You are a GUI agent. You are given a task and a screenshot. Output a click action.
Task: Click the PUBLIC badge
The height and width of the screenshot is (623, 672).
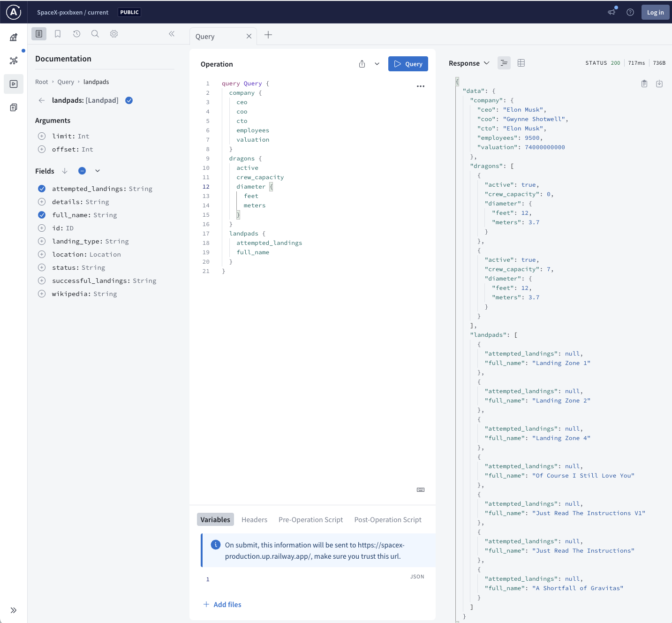[129, 12]
